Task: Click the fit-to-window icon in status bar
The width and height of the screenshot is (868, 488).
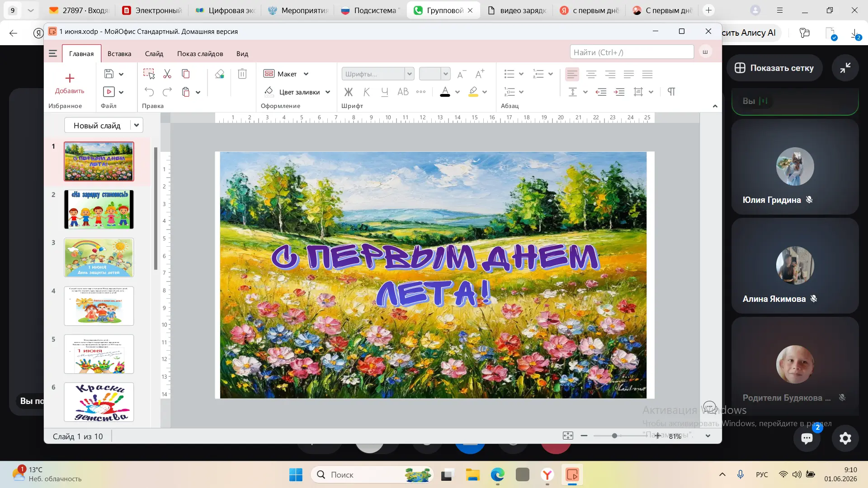Action: [568, 436]
